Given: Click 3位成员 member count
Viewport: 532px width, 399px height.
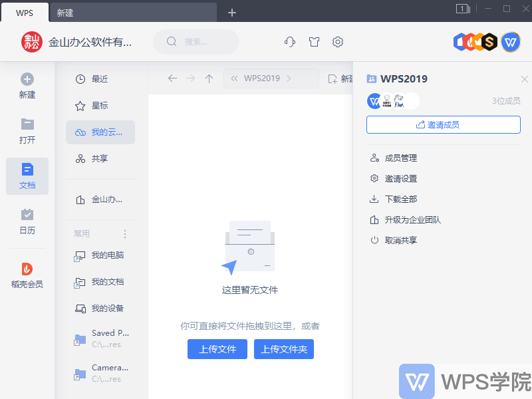Looking at the screenshot, I should [x=506, y=101].
